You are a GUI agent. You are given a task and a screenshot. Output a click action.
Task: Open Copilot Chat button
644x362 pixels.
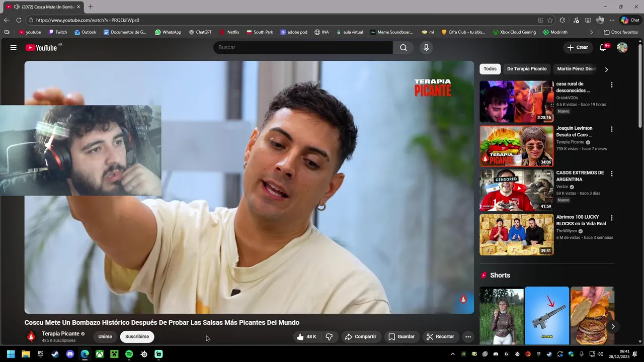[630, 20]
